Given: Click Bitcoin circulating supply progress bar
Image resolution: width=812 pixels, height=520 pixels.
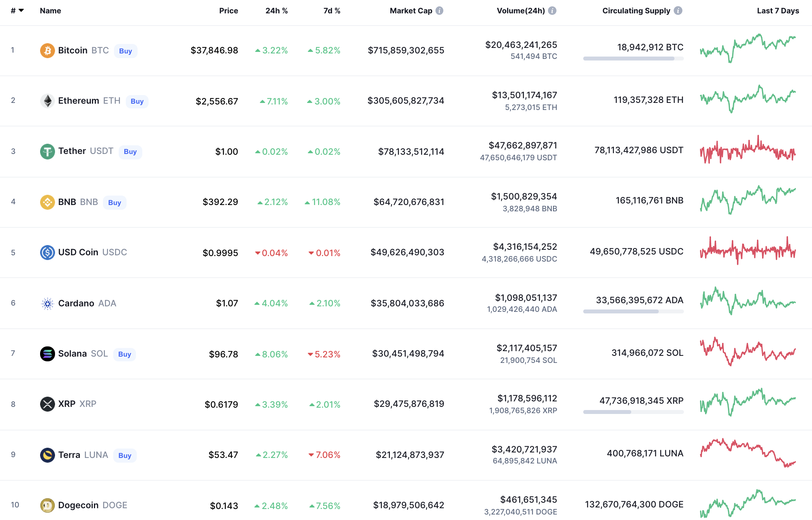Looking at the screenshot, I should (633, 59).
